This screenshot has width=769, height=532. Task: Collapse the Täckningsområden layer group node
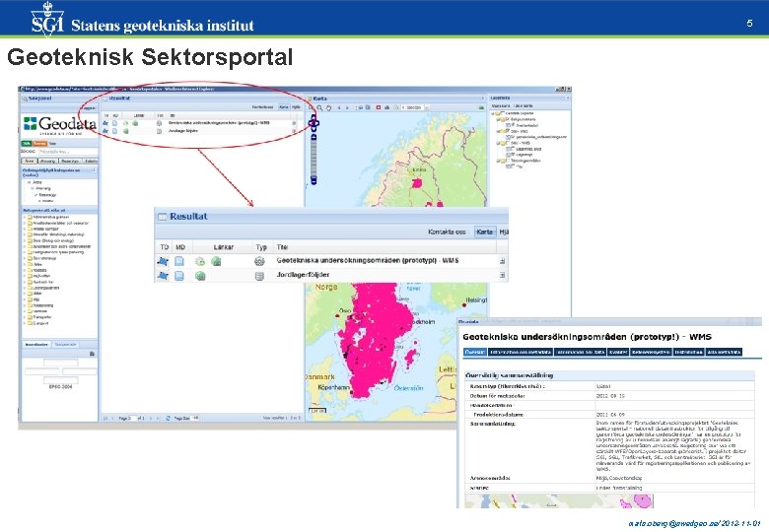pos(498,161)
